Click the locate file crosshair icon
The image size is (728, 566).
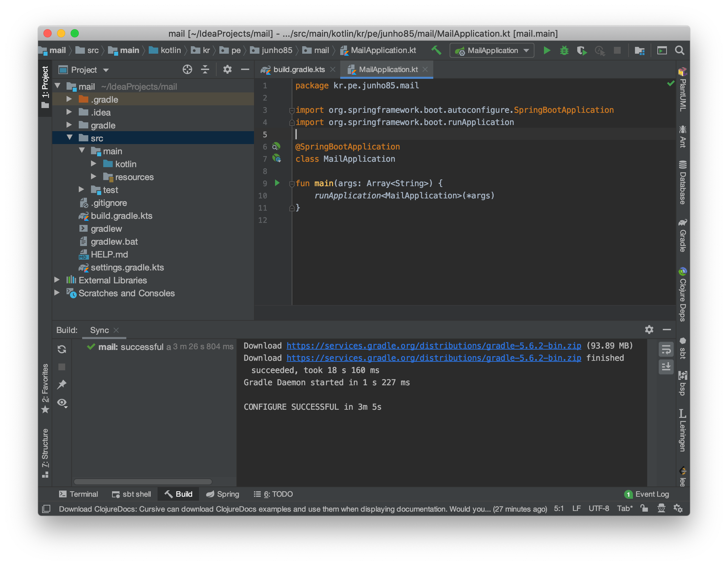(187, 70)
